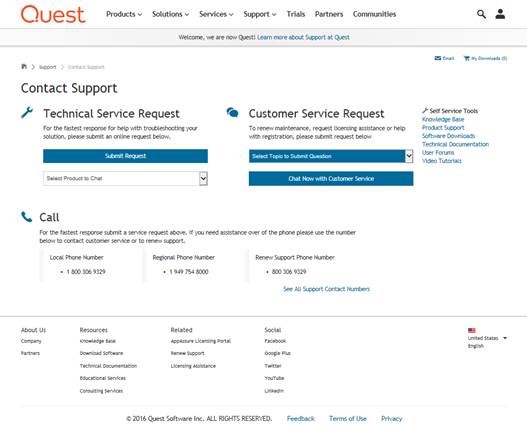Expand the Solutions menu
Viewport: 527px width, 427px height.
tap(170, 14)
